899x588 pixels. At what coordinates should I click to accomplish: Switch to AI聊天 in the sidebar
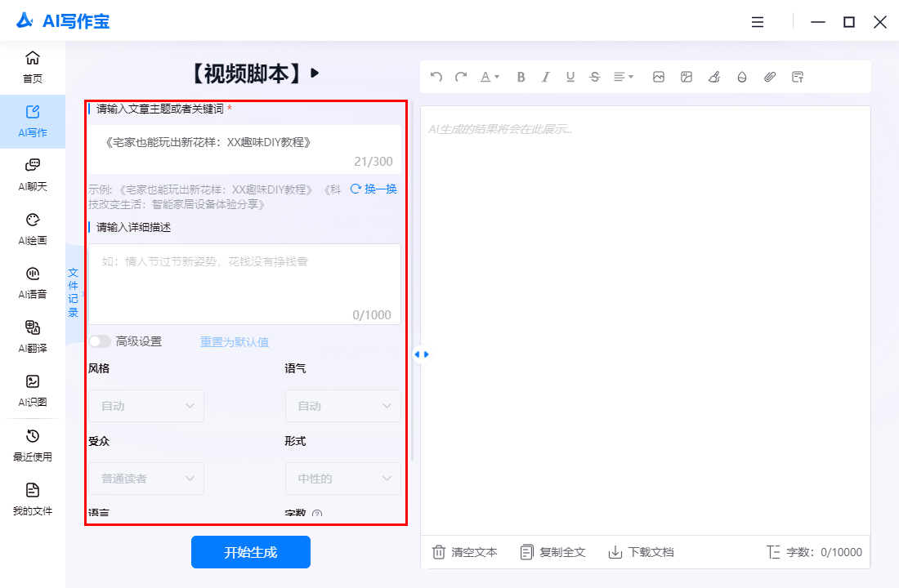[x=33, y=175]
